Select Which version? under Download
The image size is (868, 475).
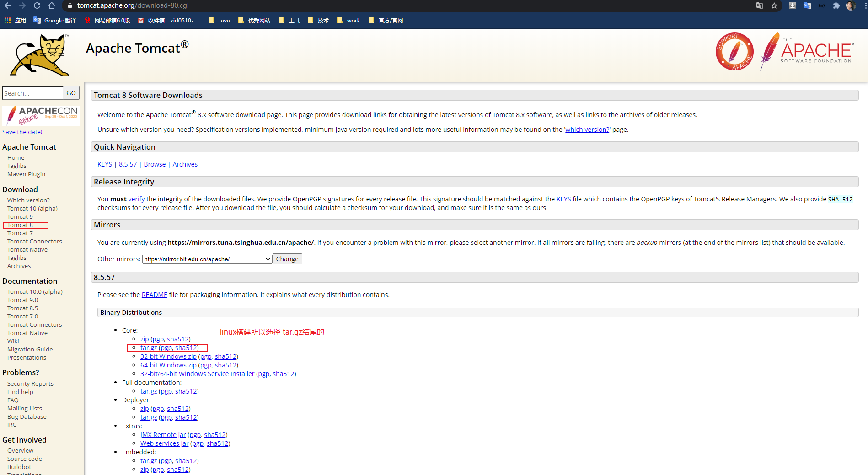[28, 200]
